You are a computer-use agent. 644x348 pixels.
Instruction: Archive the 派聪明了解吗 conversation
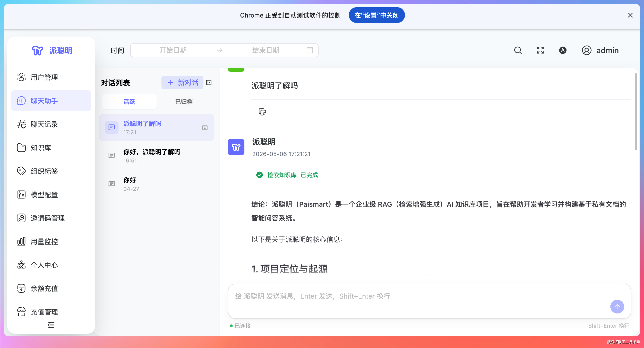coord(205,128)
